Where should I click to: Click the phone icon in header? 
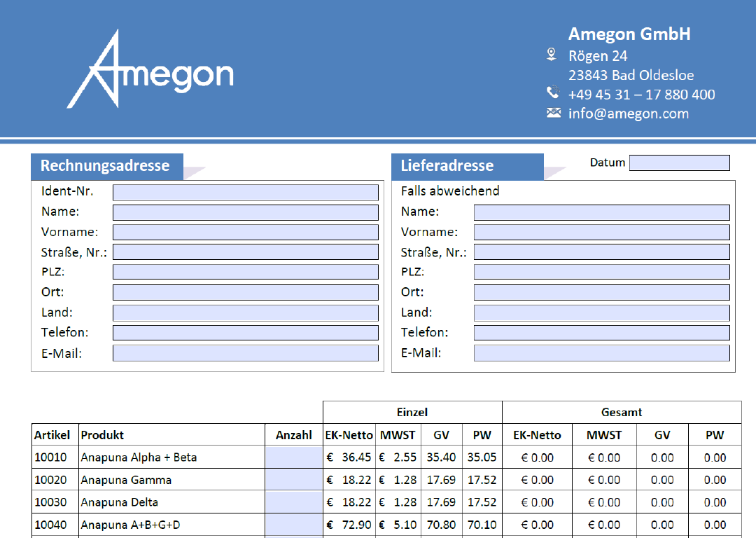(x=553, y=92)
